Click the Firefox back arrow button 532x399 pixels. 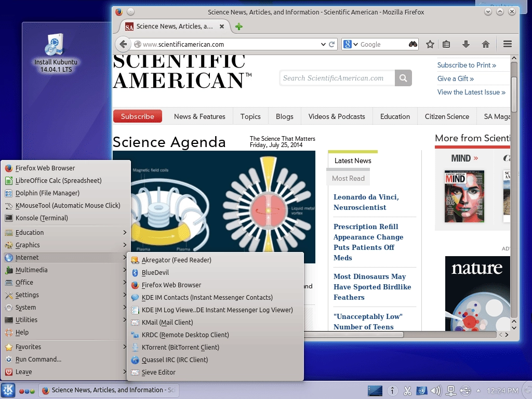coord(123,44)
